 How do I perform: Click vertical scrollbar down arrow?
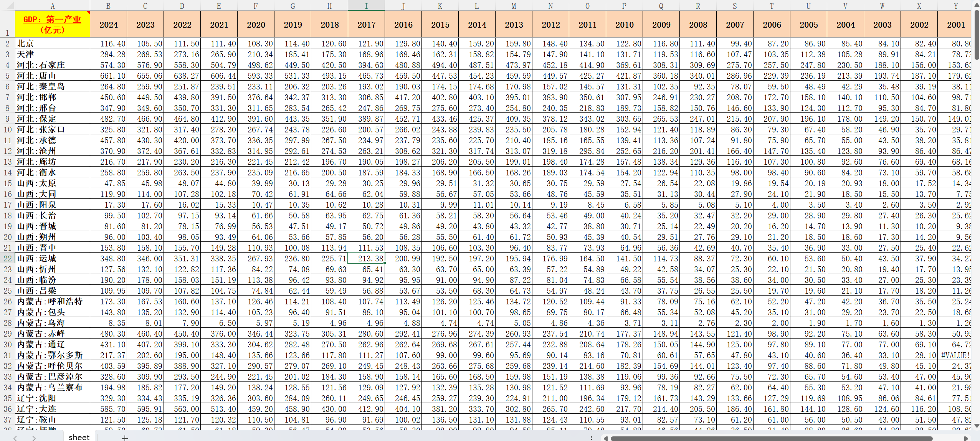point(977,426)
